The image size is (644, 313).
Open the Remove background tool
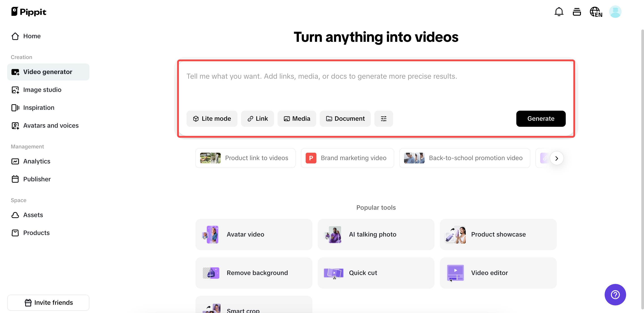pyautogui.click(x=254, y=273)
